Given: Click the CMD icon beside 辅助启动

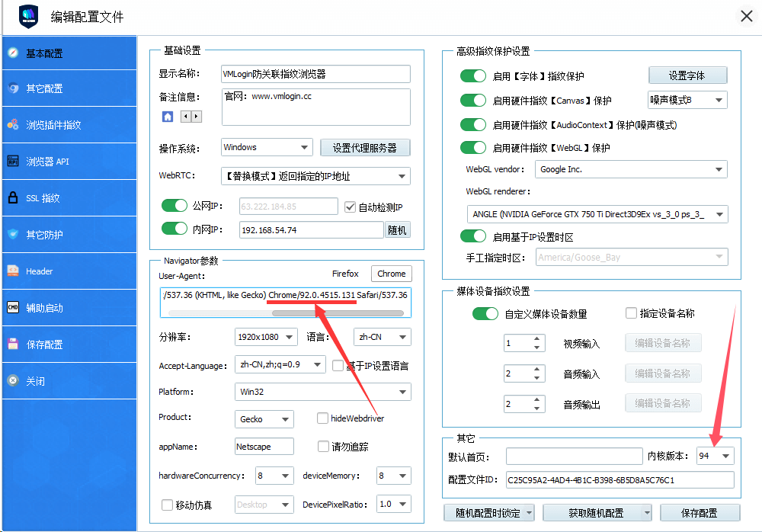Looking at the screenshot, I should (13, 307).
